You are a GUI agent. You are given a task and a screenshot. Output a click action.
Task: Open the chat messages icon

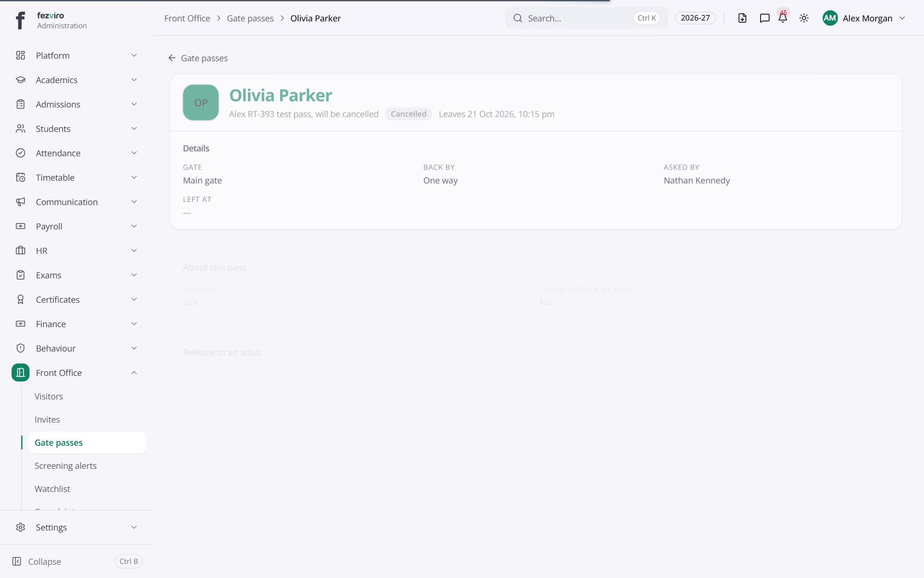click(764, 18)
